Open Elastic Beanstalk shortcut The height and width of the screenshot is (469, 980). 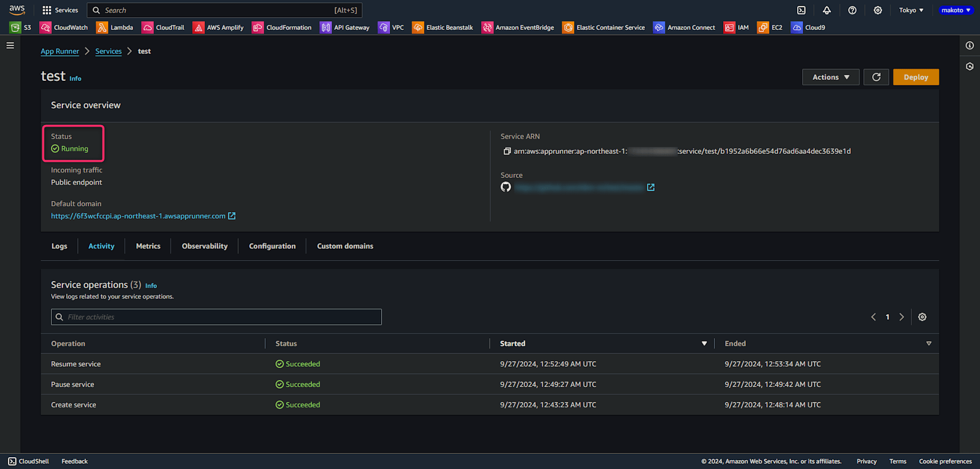coord(442,27)
